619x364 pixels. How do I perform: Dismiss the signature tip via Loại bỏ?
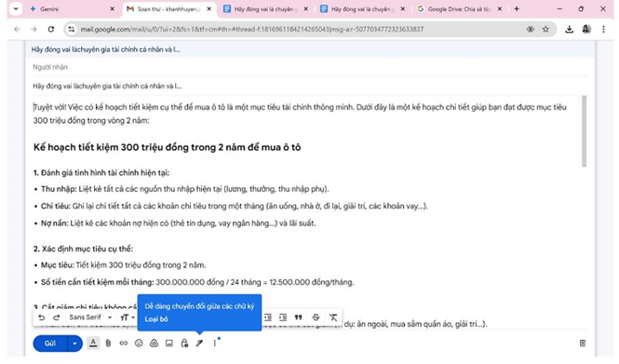[156, 319]
